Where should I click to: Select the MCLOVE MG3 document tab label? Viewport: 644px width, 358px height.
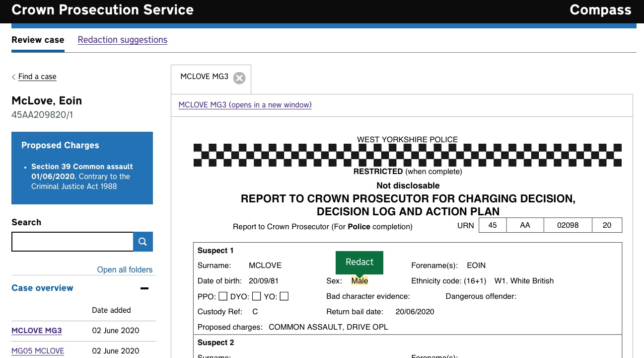204,77
